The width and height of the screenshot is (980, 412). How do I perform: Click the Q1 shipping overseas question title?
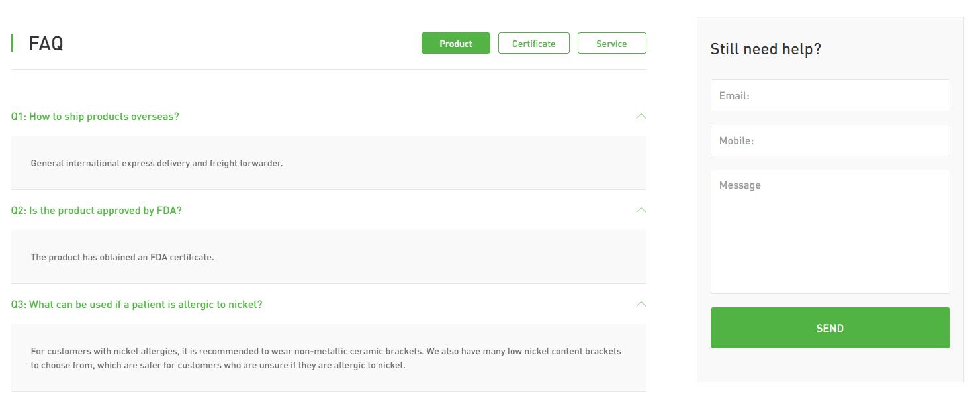pos(95,117)
